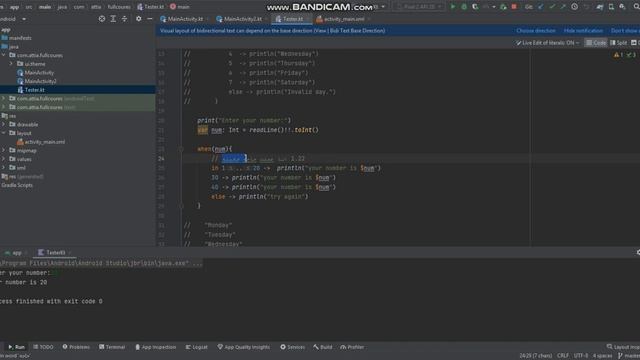Open the Services tool window
The height and width of the screenshot is (360, 640).
[x=292, y=347]
